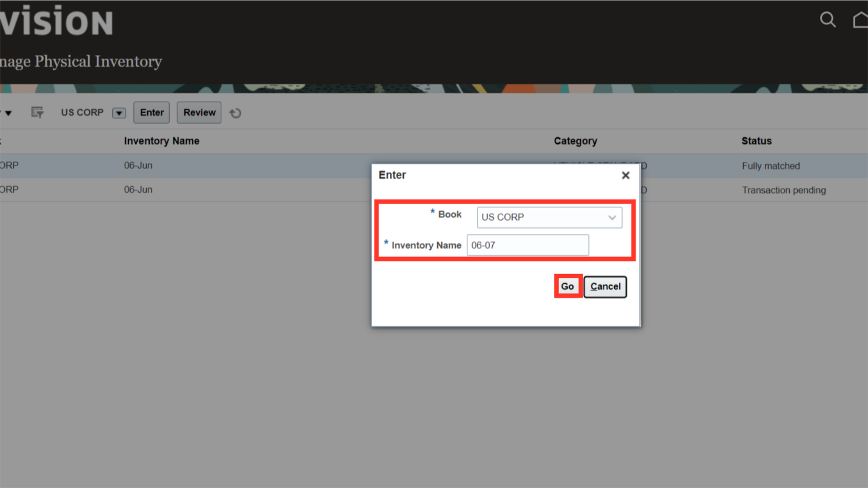The image size is (868, 488).
Task: Open the toolbar US CORP book dropdown arrow
Action: pyautogui.click(x=119, y=113)
